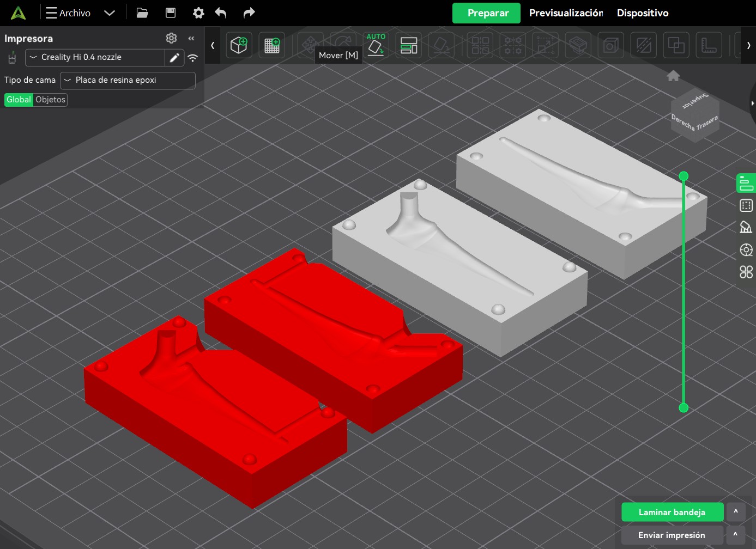Select the Scale tool
The height and width of the screenshot is (549, 756).
pos(546,45)
